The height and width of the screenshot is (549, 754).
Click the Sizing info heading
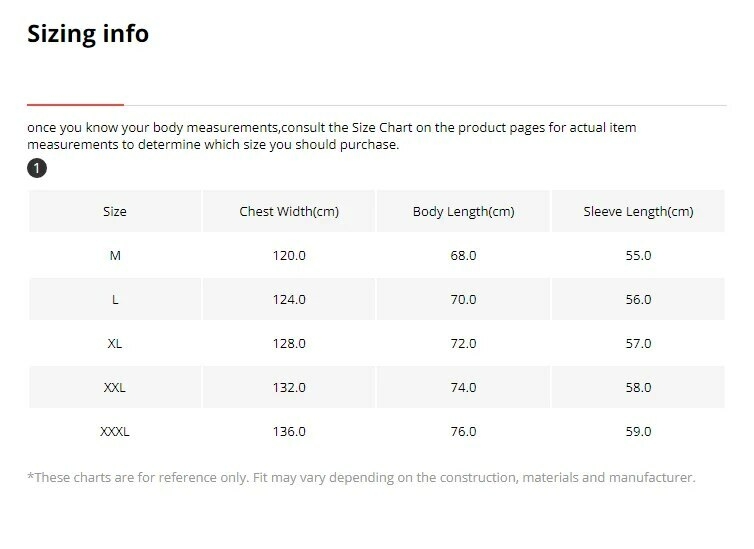tap(88, 34)
